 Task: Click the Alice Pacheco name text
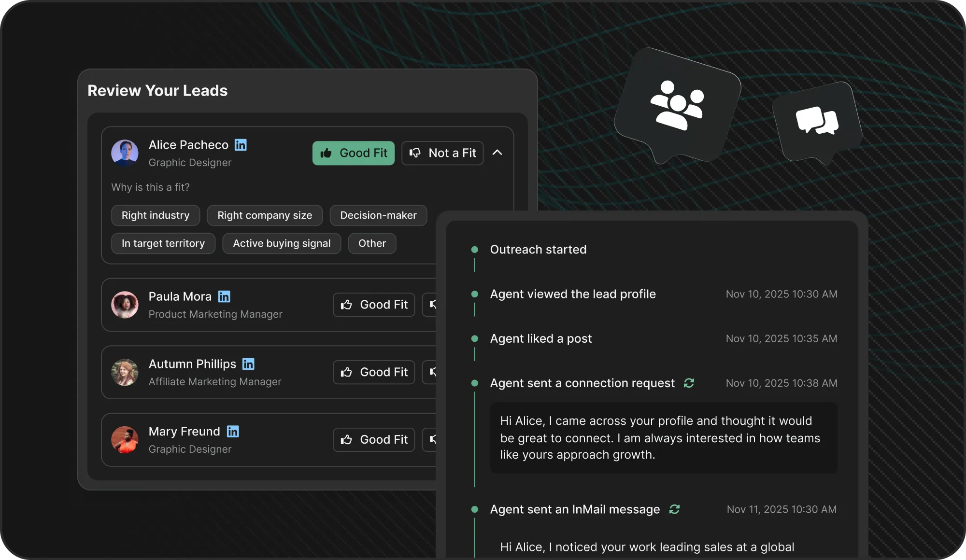pos(188,145)
